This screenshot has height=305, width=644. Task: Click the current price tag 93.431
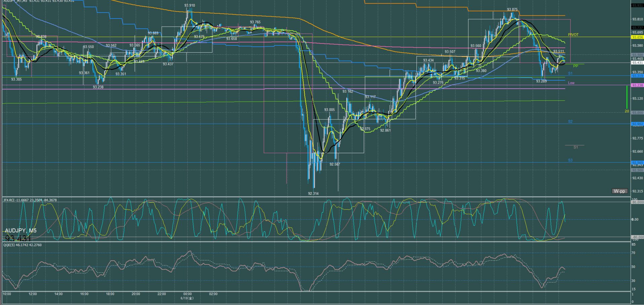(637, 63)
